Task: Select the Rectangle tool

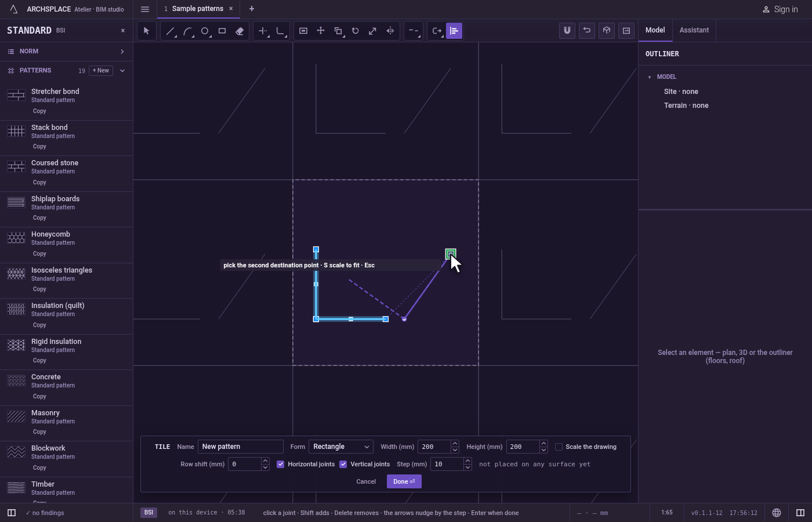Action: coord(222,31)
